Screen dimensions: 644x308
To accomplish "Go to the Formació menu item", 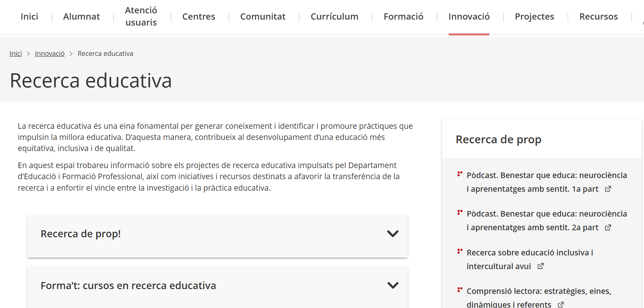I will coord(403,17).
